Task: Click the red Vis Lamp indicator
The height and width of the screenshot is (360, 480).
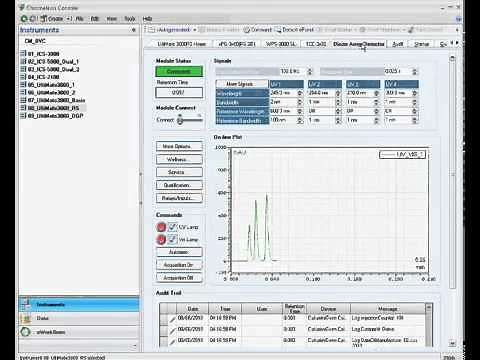Action: point(161,239)
